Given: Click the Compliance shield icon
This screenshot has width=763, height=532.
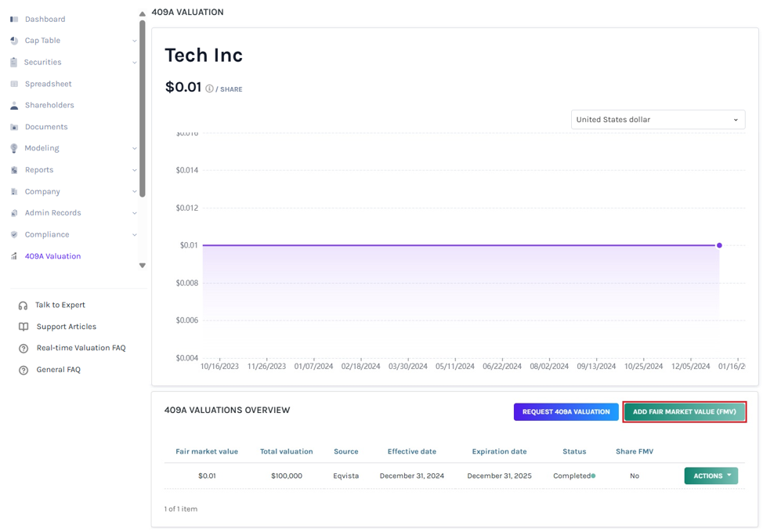Looking at the screenshot, I should [14, 234].
